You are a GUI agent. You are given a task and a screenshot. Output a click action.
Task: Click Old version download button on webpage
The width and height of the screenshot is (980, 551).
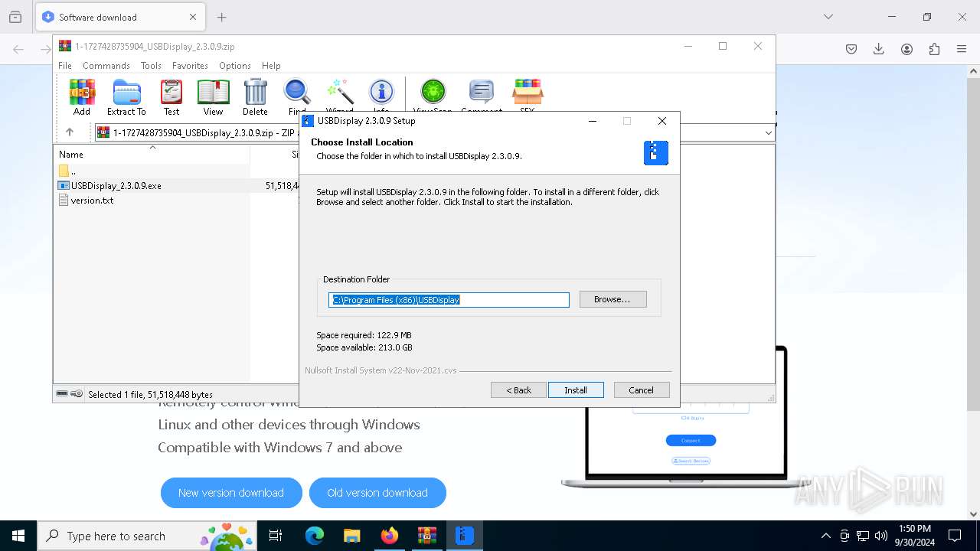pyautogui.click(x=377, y=493)
